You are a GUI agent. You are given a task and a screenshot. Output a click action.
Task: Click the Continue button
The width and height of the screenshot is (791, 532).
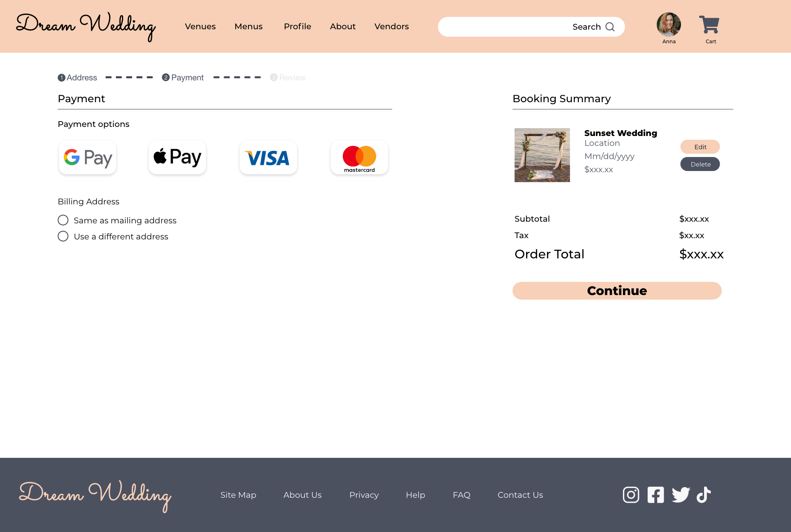click(617, 291)
